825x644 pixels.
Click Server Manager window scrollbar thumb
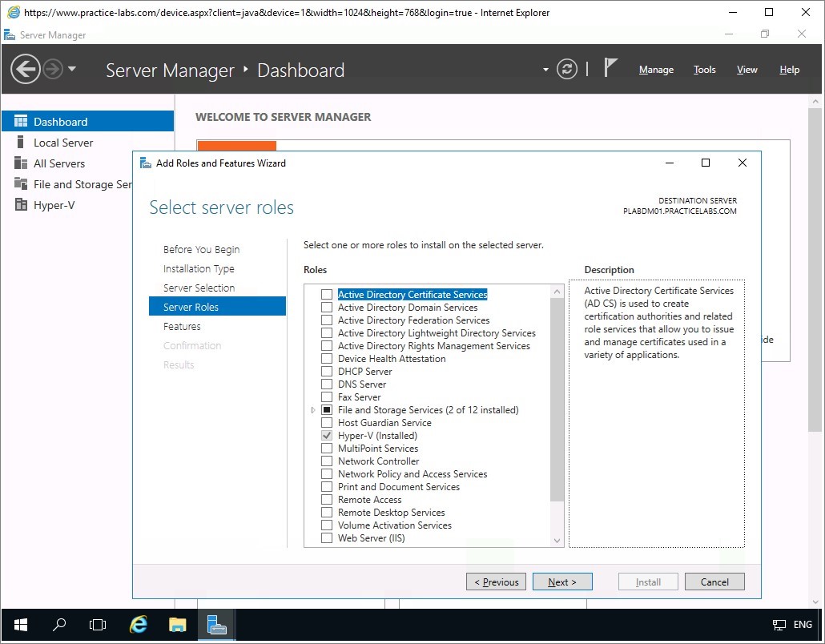(815, 271)
